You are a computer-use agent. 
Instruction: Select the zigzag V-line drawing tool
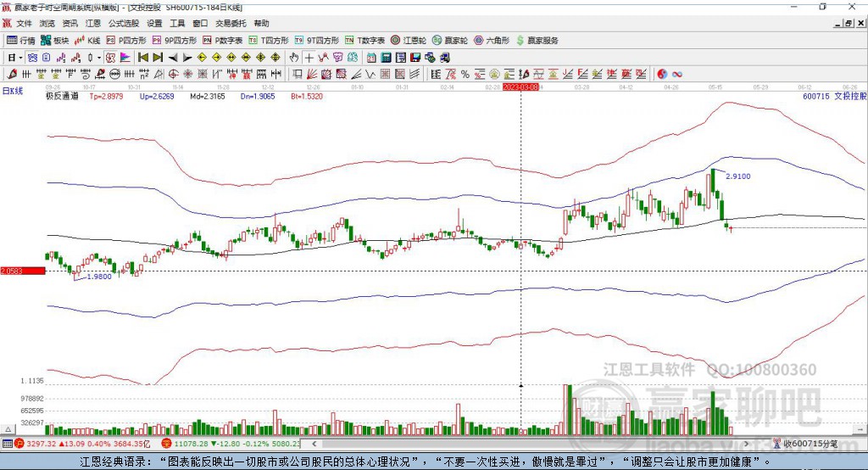click(x=370, y=75)
